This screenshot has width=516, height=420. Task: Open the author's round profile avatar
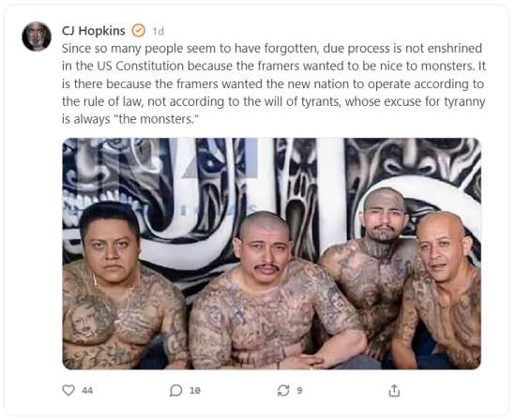coord(37,37)
